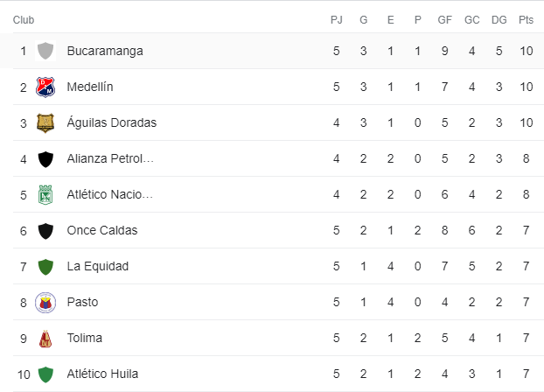Click the Pts column header
This screenshot has width=544, height=392.
526,19
